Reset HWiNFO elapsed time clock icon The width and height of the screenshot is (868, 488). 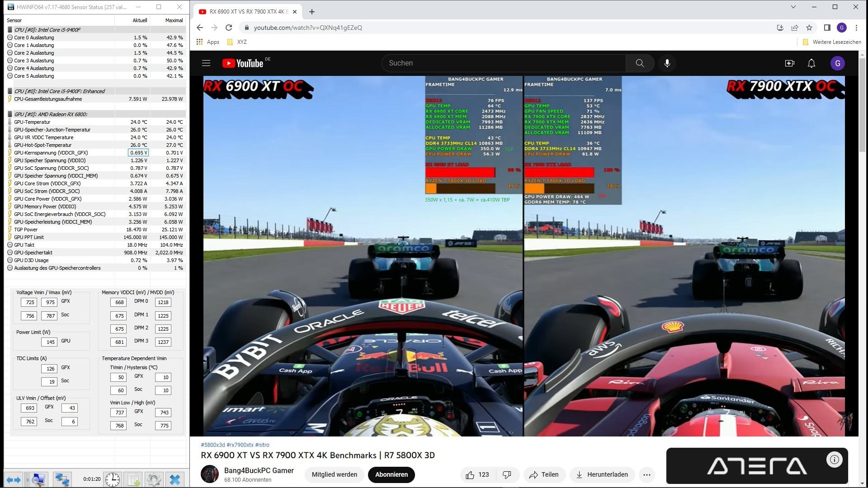coord(112,479)
